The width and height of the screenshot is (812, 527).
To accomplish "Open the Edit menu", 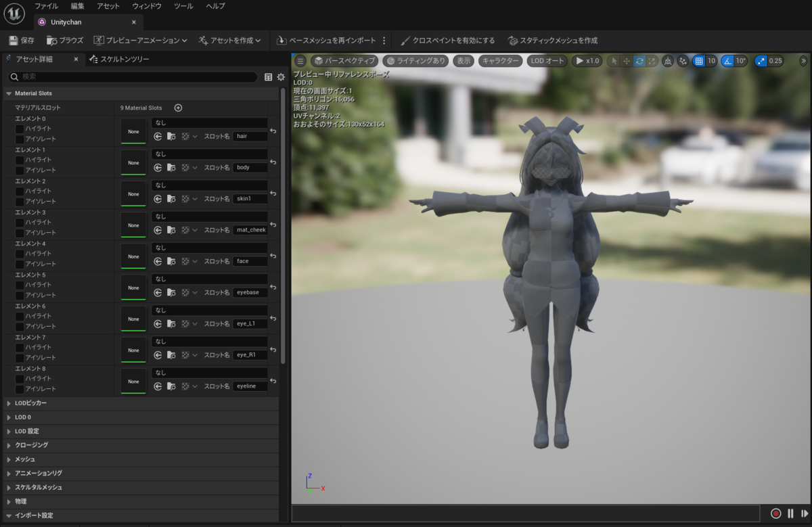I will point(78,6).
